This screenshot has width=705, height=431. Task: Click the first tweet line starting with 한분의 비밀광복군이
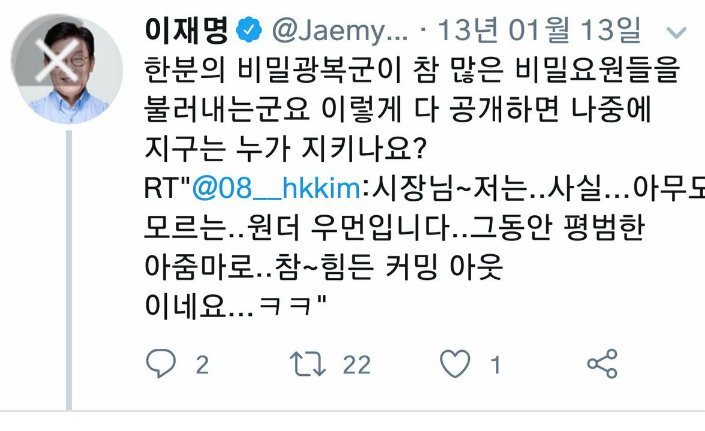412,71
